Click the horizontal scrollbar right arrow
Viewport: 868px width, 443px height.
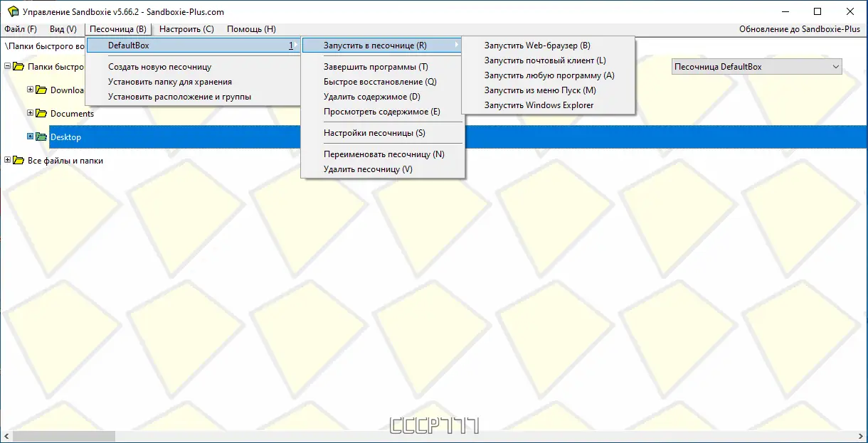coord(862,436)
